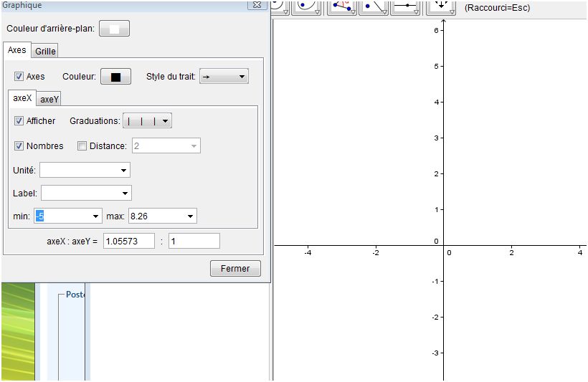Uncheck the Axes checkbox
Viewport: 588px width, 382px height.
(19, 76)
